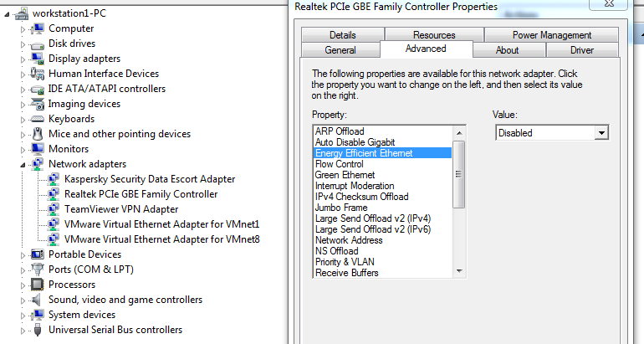Expand the Ports (COM & LPT) node
The height and width of the screenshot is (344, 644).
click(x=23, y=270)
